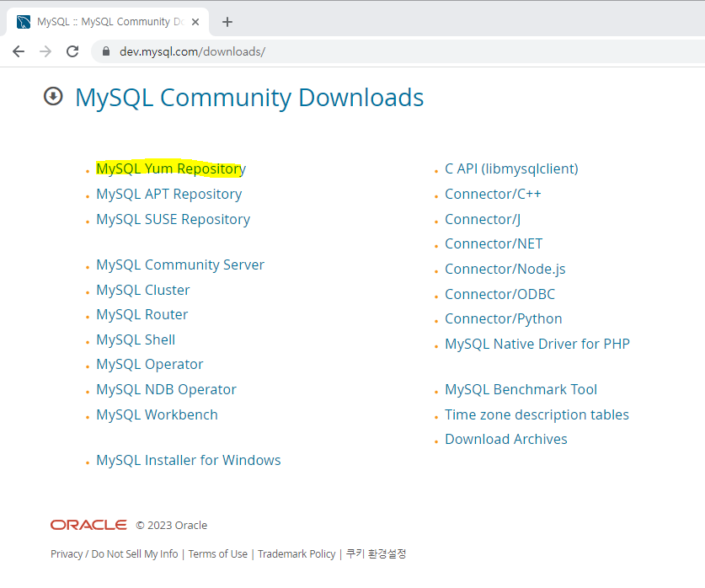Viewport: 705px width, 588px height.
Task: Open Trademark Policy footer link
Action: [x=296, y=553]
